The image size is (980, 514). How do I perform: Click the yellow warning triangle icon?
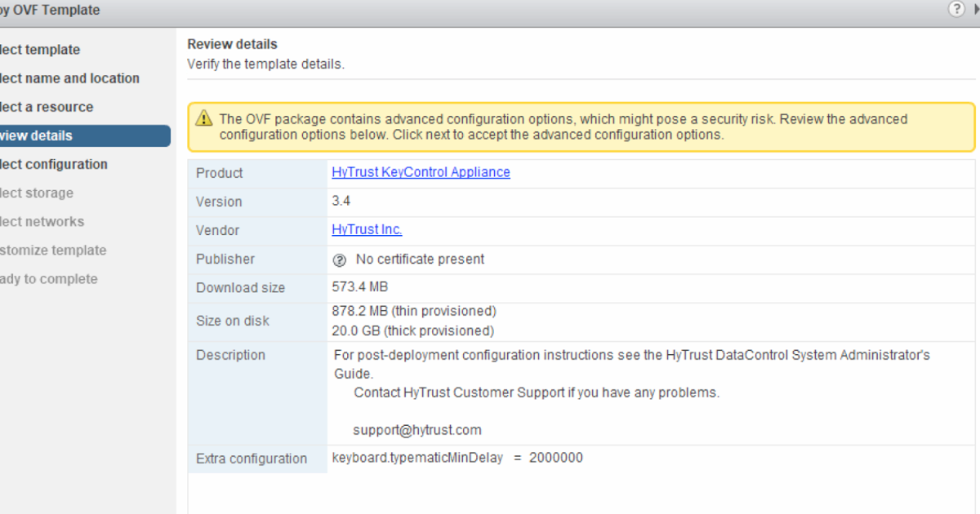(204, 119)
